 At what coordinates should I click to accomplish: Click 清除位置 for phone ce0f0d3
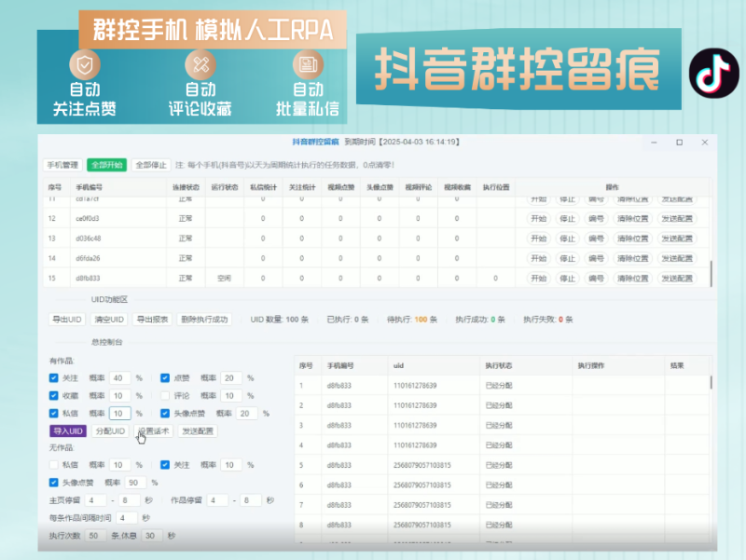coord(633,218)
